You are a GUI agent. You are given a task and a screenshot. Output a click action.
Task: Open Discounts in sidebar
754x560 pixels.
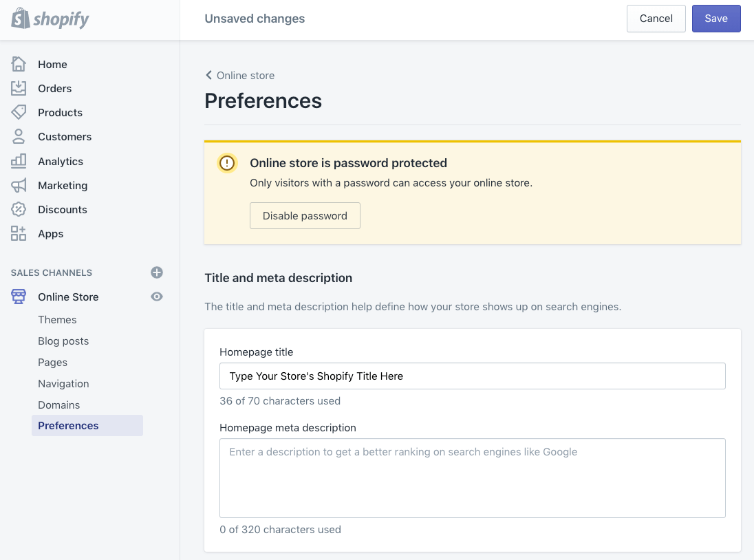pos(63,210)
